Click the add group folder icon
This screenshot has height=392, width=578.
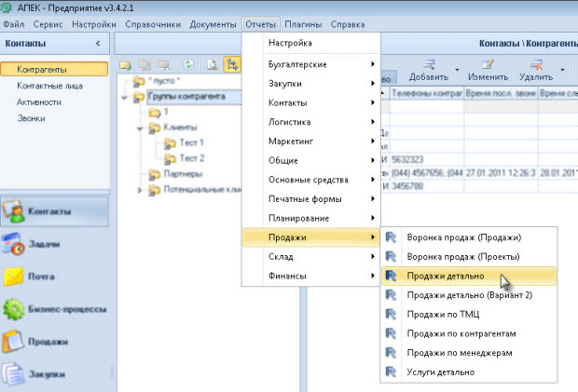(125, 65)
